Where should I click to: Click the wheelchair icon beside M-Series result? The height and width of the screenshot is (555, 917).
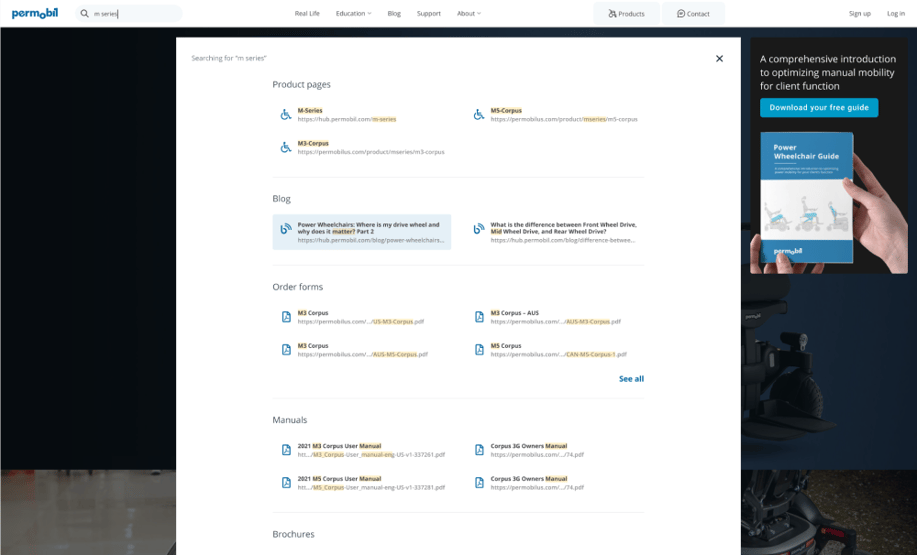(285, 115)
